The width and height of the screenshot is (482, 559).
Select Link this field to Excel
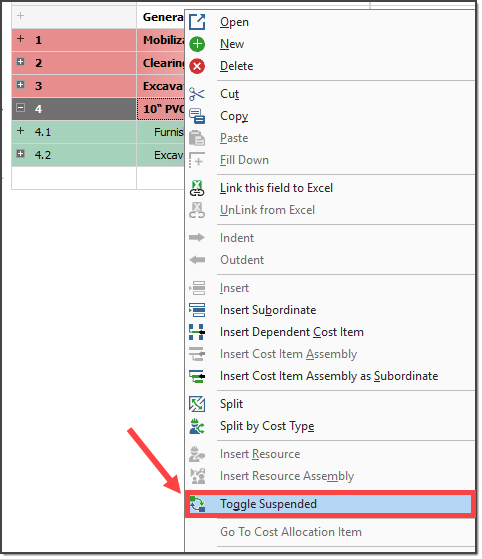pos(276,188)
